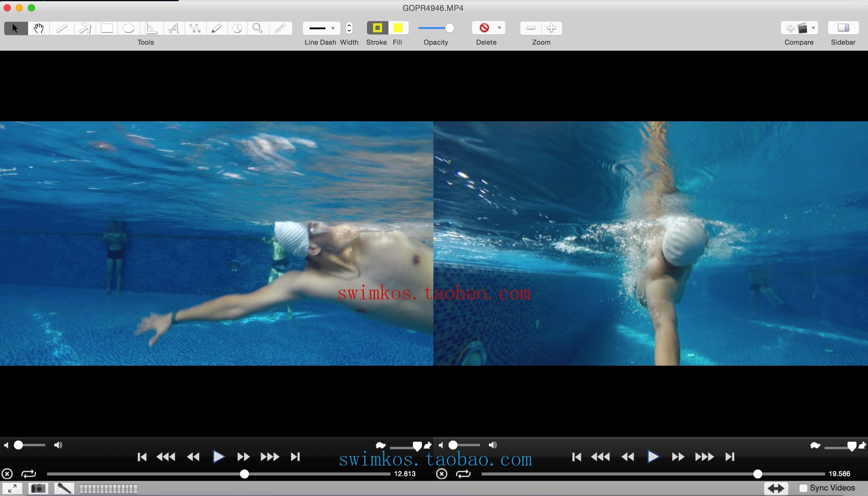This screenshot has width=868, height=496.
Task: Select the polyline path tool
Action: click(195, 28)
